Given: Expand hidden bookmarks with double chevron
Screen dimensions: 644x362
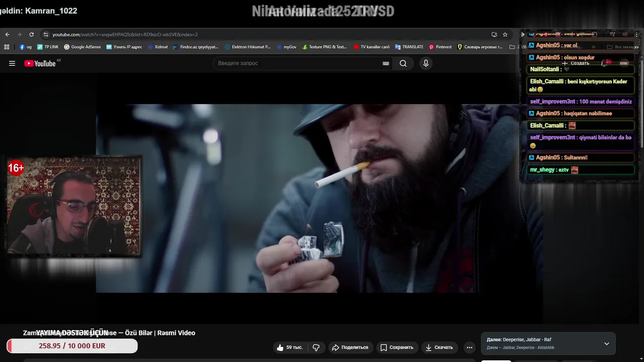Looking at the screenshot, I should coord(593,47).
